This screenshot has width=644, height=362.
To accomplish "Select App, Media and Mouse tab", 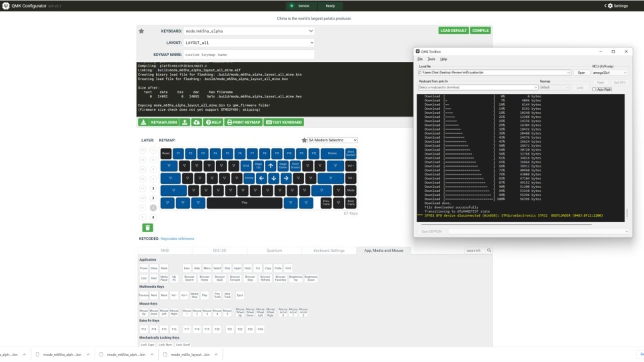I will [383, 250].
